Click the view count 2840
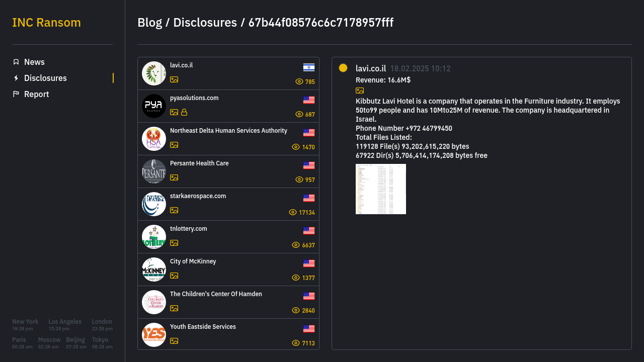The height and width of the screenshot is (362, 644). [x=308, y=311]
